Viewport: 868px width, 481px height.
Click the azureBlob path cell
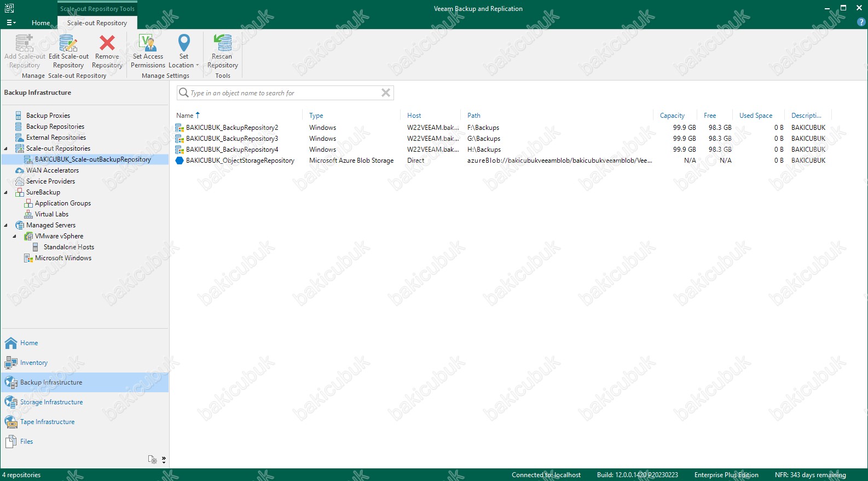click(x=559, y=161)
